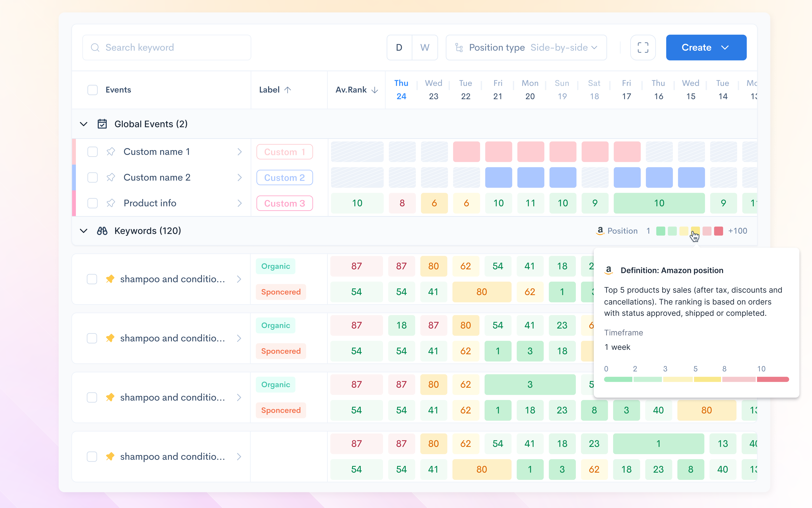Check the Product info checkbox
Screen dimensions: 812x508
tap(92, 203)
